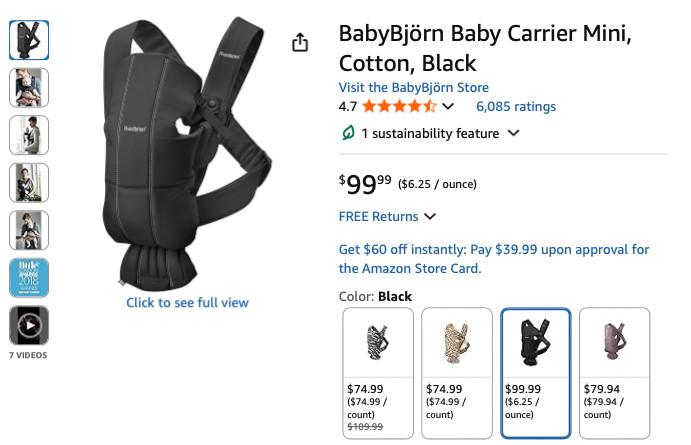This screenshot has height=445, width=691.
Task: Expand the star rating breakdown chevron
Action: [448, 106]
